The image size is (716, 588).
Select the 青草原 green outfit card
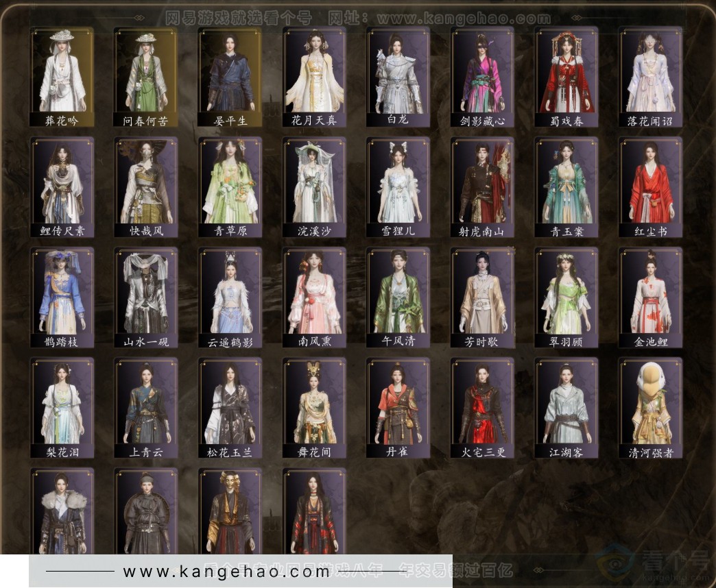(x=230, y=187)
